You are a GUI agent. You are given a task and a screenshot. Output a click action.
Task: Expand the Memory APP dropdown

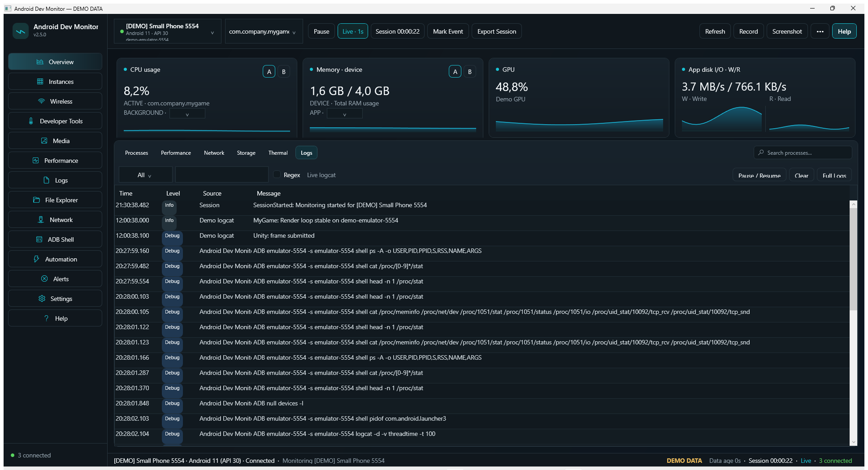345,114
